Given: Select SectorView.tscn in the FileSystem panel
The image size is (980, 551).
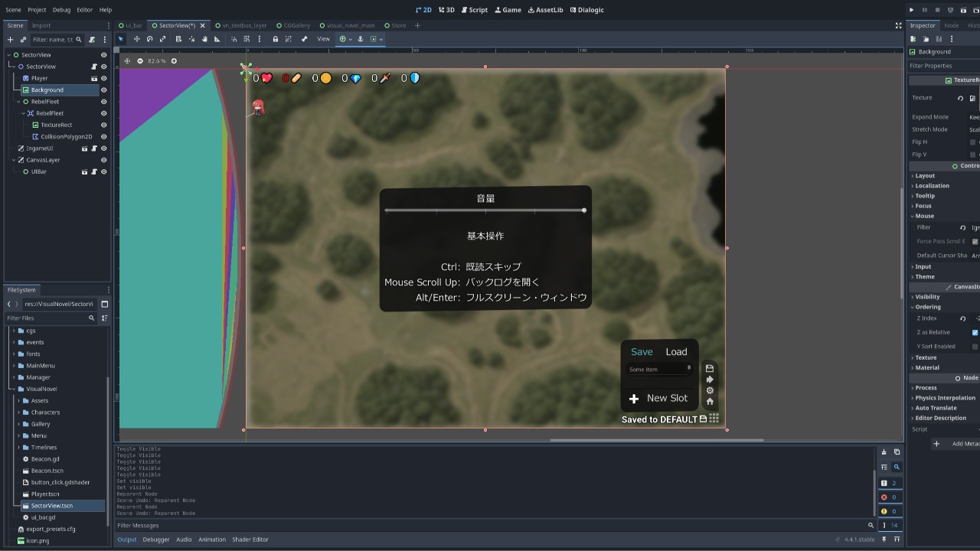Looking at the screenshot, I should click(x=52, y=506).
